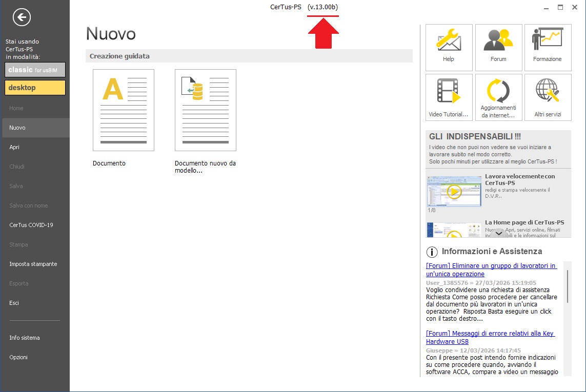
Task: Switch to classic for usBIM mode
Action: click(x=35, y=70)
